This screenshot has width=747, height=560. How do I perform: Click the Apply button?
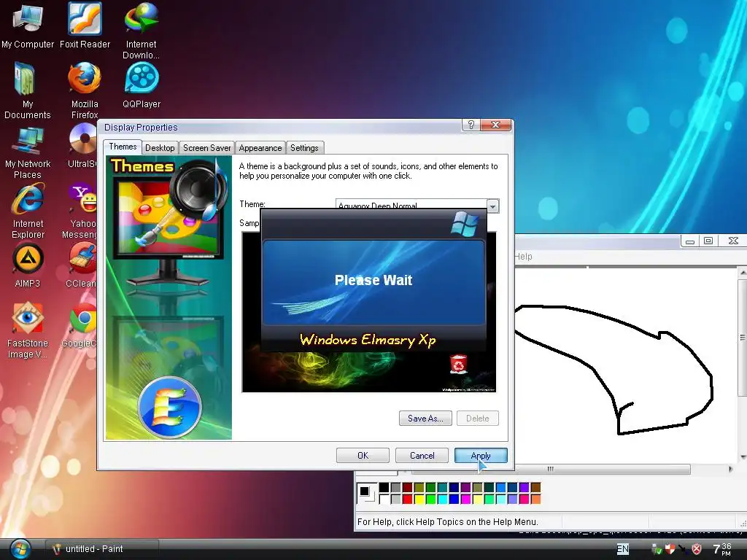(481, 456)
